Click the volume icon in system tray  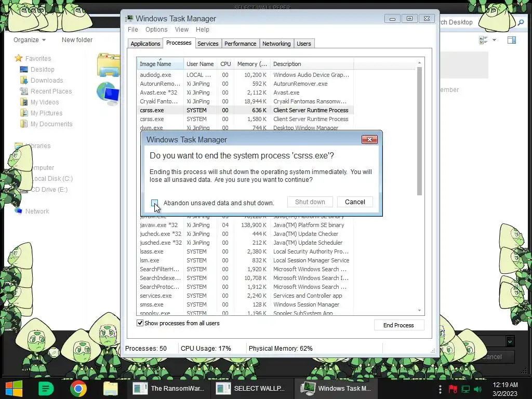(477, 389)
